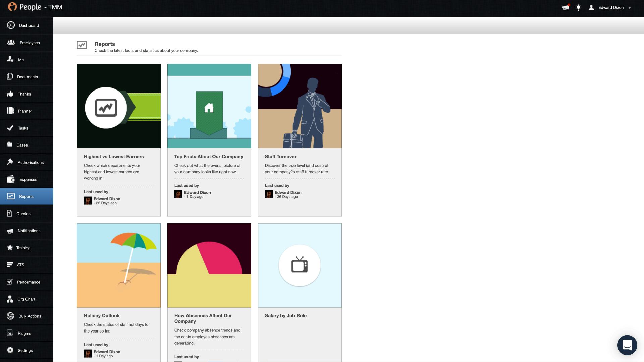Viewport: 644px width, 362px height.
Task: Select Bulk Actions in sidebar
Action: [x=30, y=316]
